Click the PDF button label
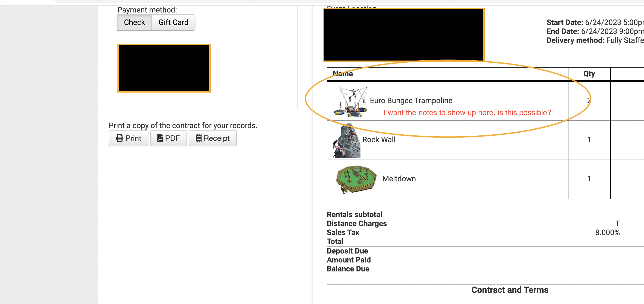 pos(172,138)
